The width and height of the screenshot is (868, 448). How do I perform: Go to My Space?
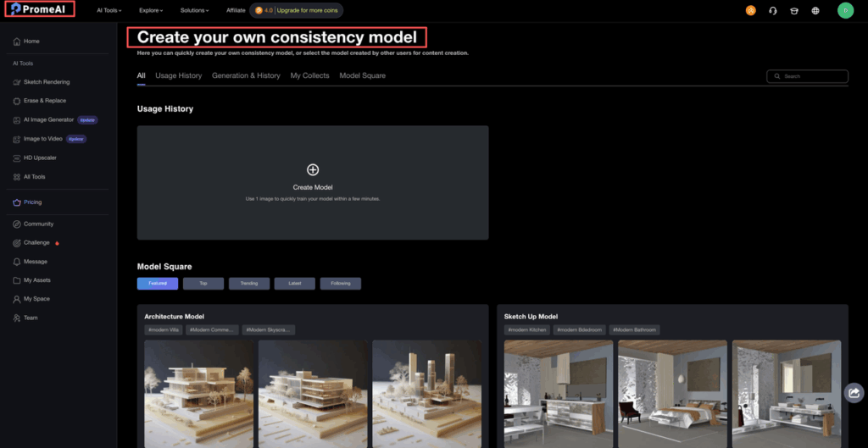[31, 299]
